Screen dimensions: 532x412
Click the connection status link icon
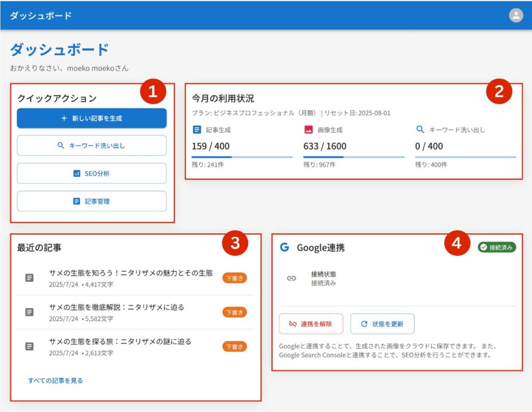[x=291, y=278]
